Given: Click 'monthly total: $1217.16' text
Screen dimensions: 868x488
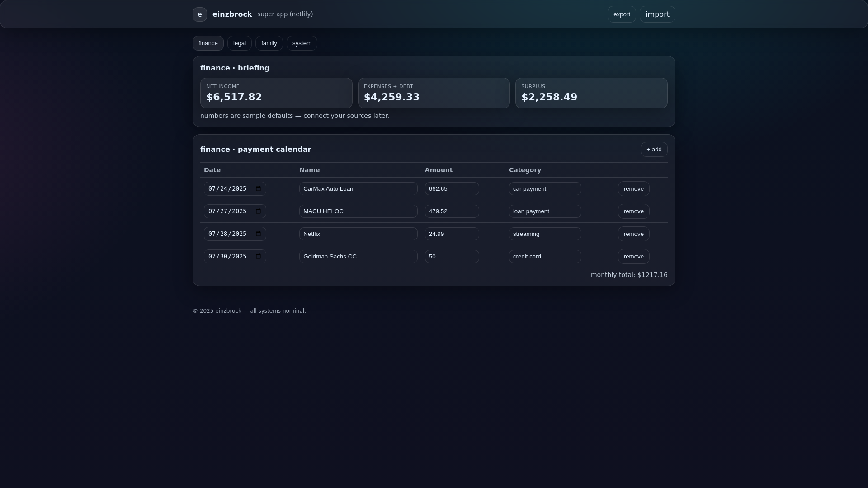Looking at the screenshot, I should [629, 275].
